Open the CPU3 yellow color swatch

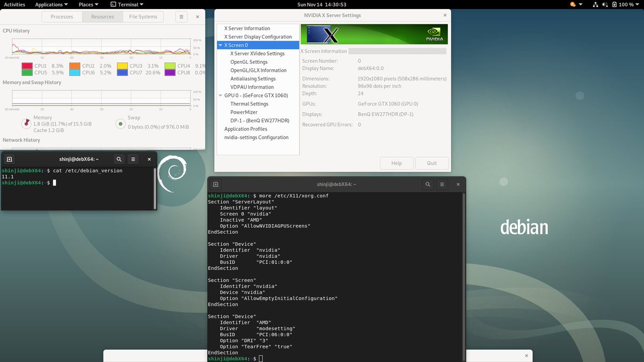point(122,66)
